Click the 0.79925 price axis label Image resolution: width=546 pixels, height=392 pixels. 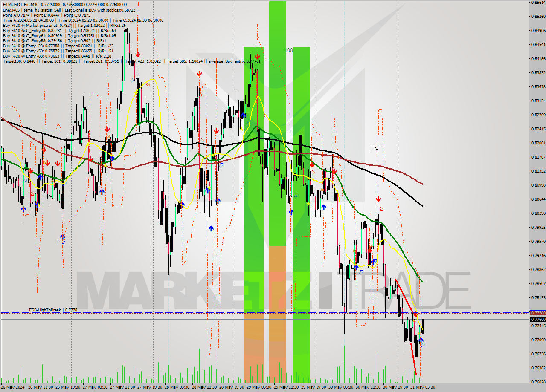point(538,228)
